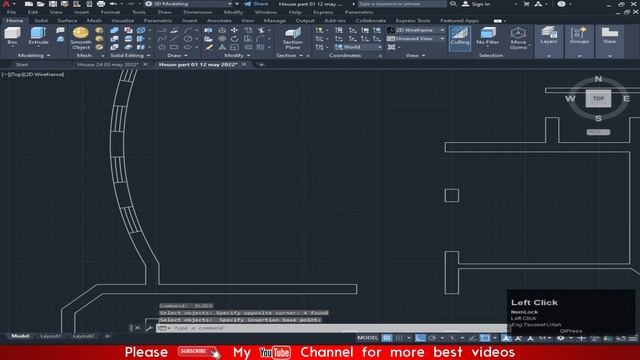Click the Share button

256,4
